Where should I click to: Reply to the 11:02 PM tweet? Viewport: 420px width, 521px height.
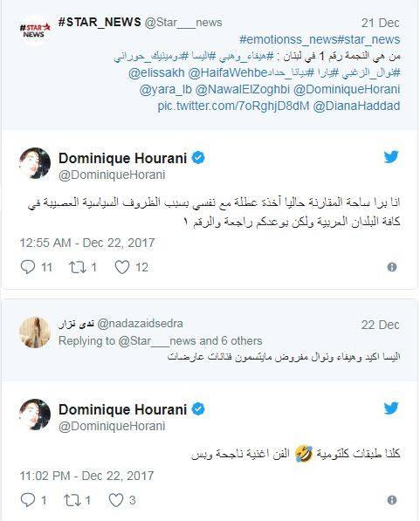coord(28,500)
